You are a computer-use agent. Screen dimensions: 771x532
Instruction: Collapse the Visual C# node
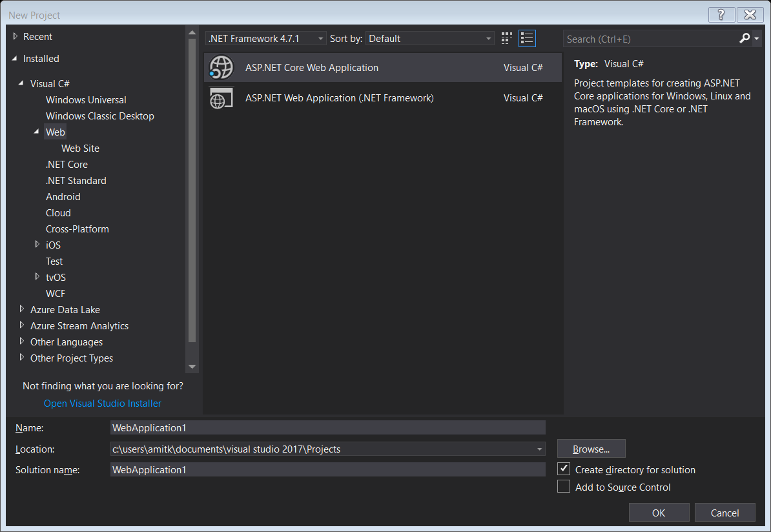(x=21, y=83)
